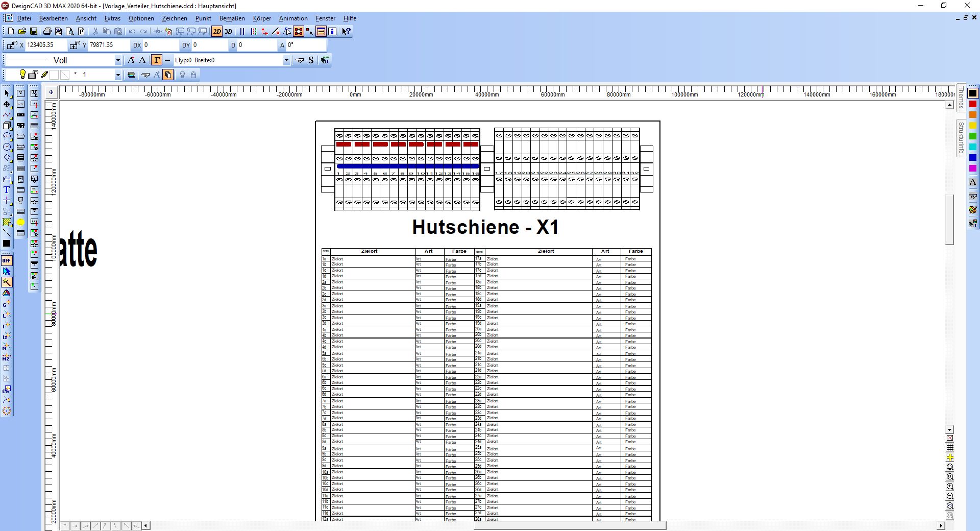Select the arrow selection tool
The image size is (980, 531).
click(7, 93)
